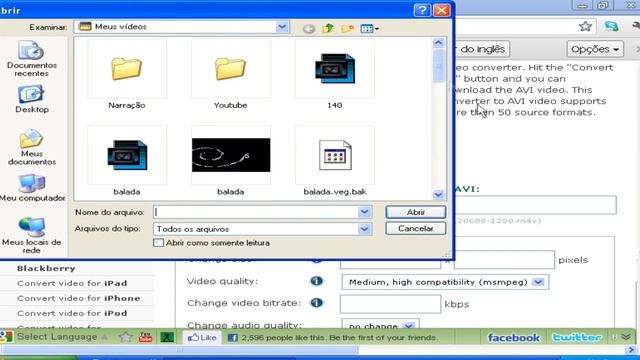Viewport: 640px width, 360px height.
Task: Open the twitter link in the bottom bar
Action: [577, 338]
